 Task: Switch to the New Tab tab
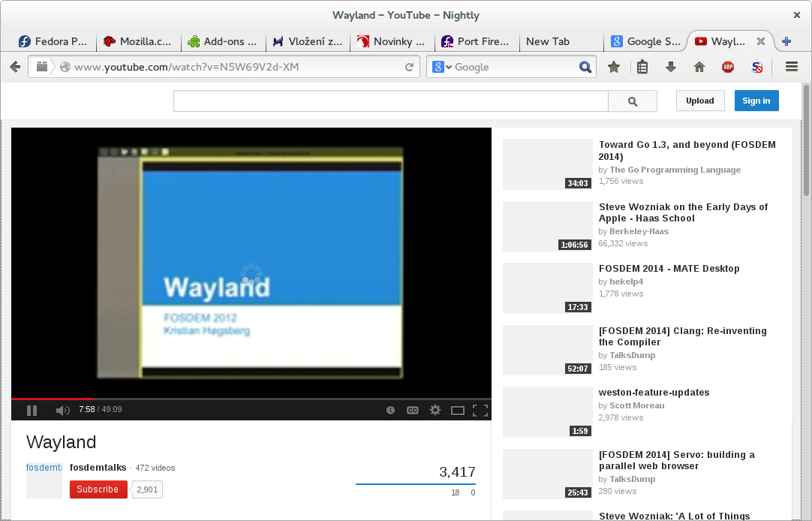click(x=561, y=41)
